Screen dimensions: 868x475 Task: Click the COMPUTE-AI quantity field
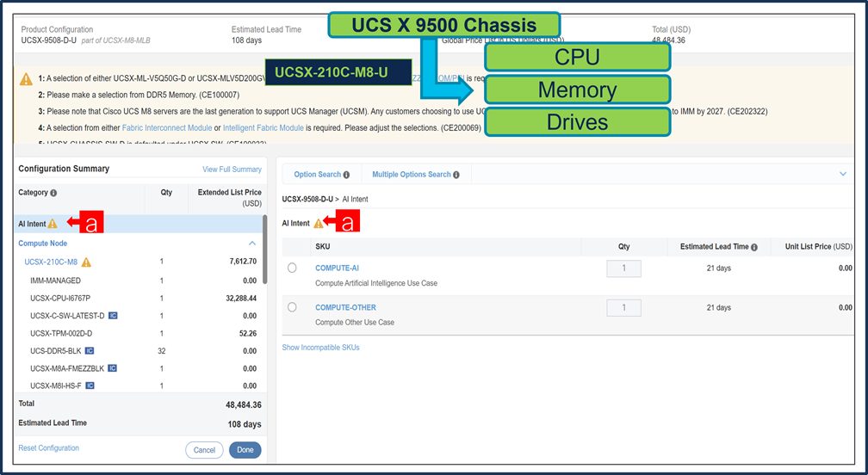623,268
